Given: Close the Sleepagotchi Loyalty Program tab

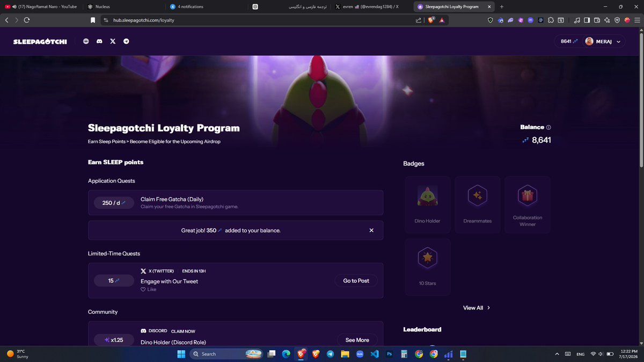Looking at the screenshot, I should (490, 6).
